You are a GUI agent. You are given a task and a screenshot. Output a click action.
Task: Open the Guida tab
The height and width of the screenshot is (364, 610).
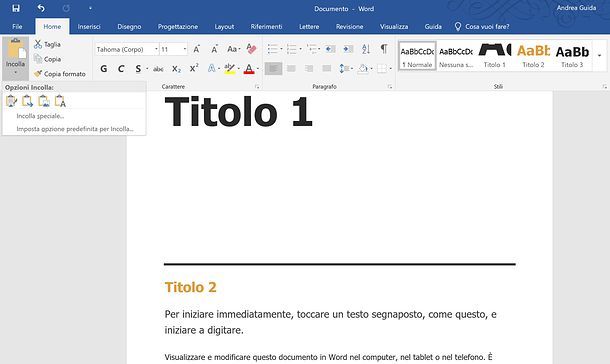pos(433,26)
